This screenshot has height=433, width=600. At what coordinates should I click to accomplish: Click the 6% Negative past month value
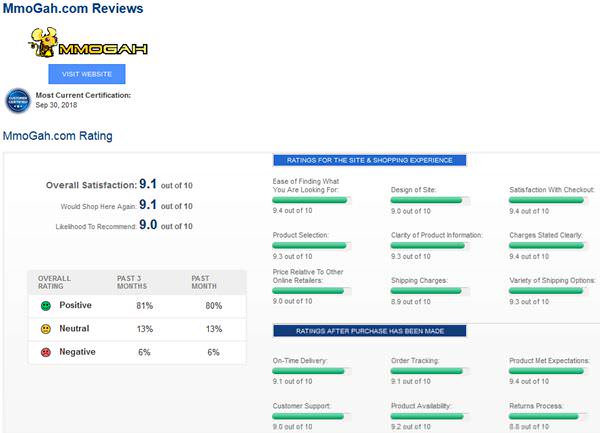[214, 352]
